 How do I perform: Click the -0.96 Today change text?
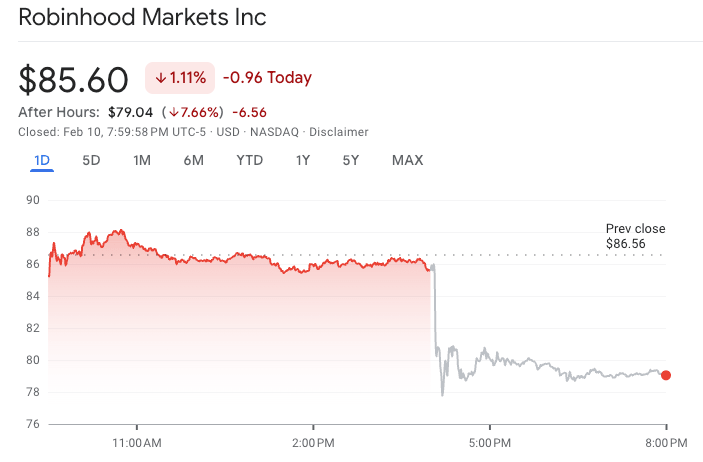(267, 78)
